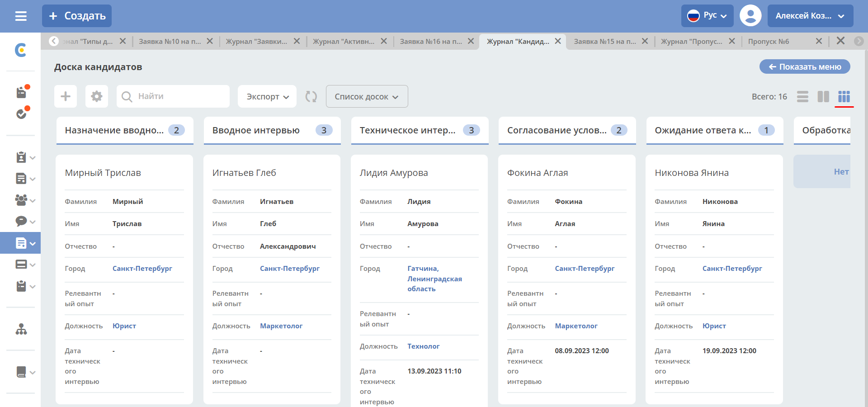Switch to the Журнал "Пропус..." tab

(692, 41)
